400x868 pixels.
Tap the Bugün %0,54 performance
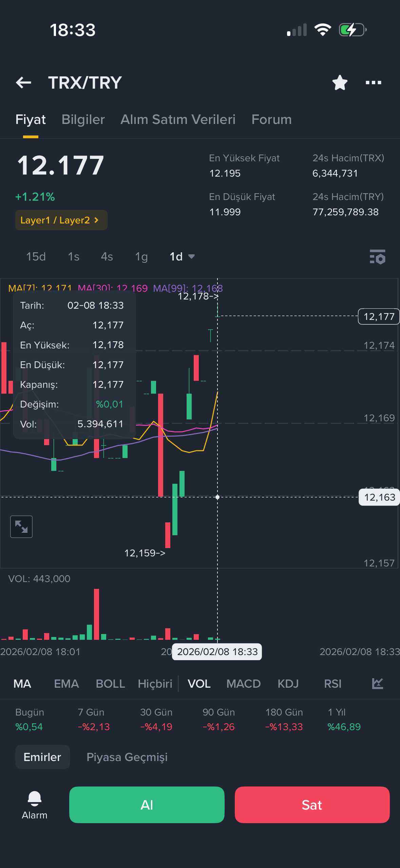[30, 719]
